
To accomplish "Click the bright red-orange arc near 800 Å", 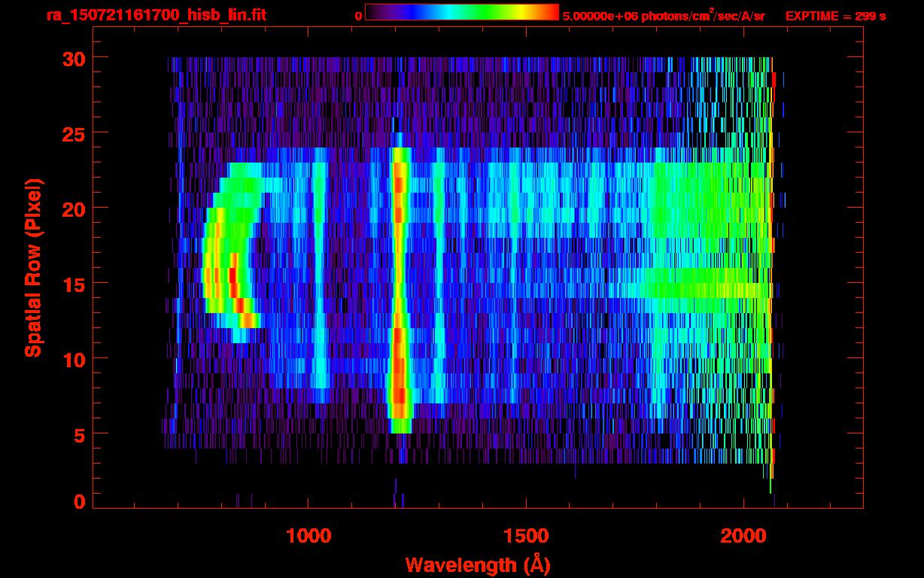I will (233, 282).
